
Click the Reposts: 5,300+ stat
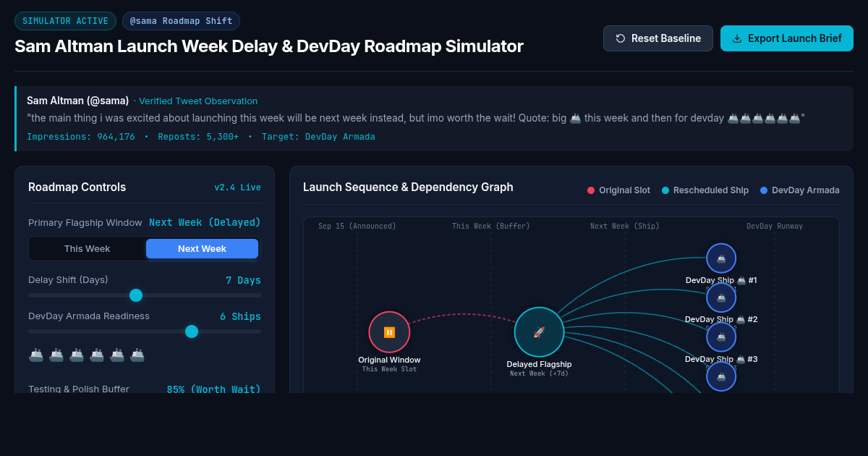pyautogui.click(x=198, y=137)
